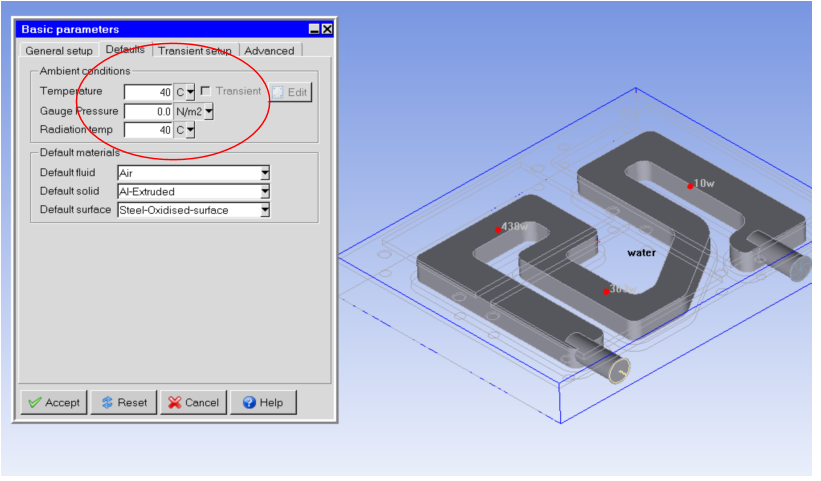
Task: Select the Advanced tab
Action: [x=269, y=51]
